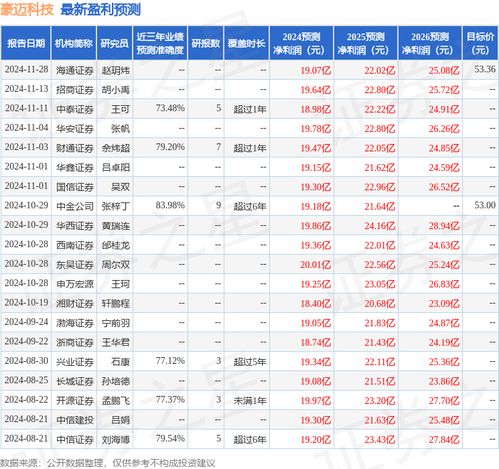Select 浙商证券 institution cell
Screen dimensions: 499x469
click(75, 342)
